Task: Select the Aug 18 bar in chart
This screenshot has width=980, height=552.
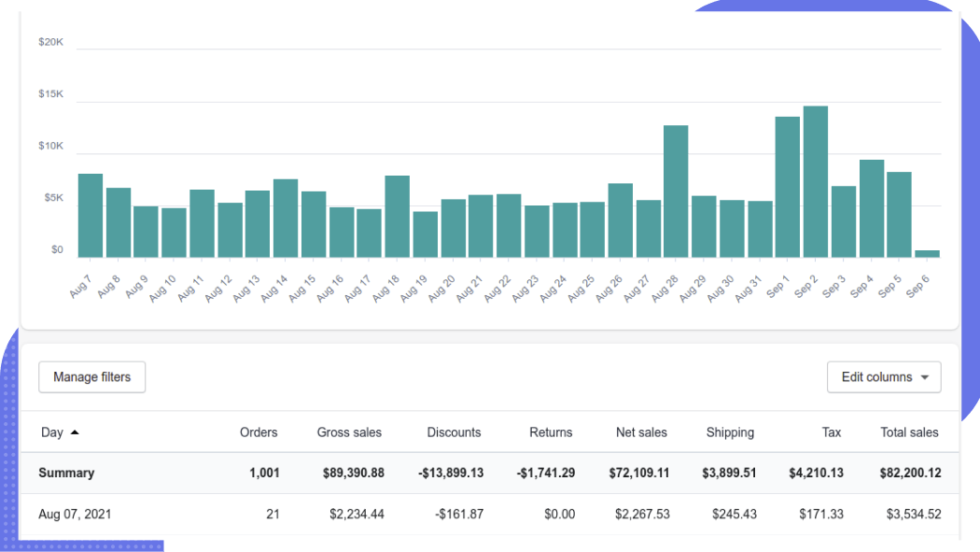Action: (398, 217)
